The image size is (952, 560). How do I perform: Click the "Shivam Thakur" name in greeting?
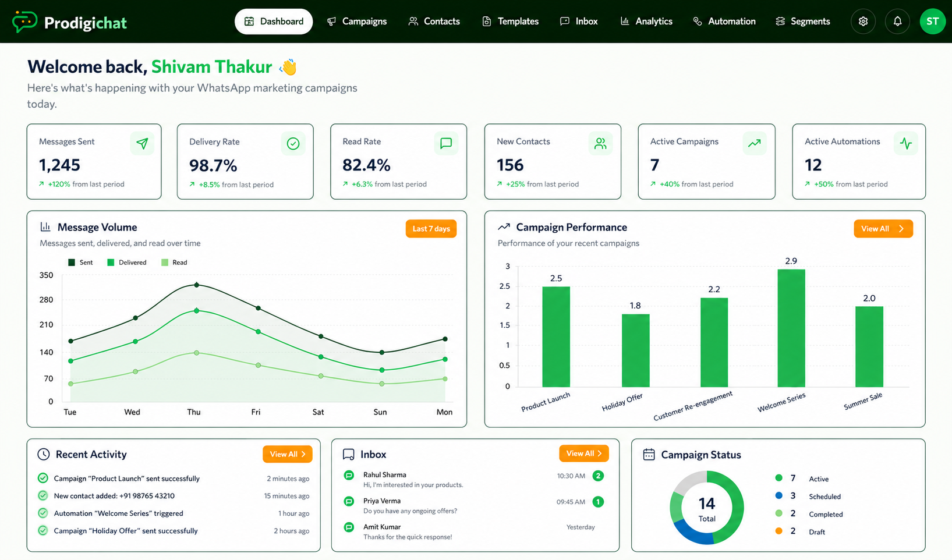[x=211, y=67]
